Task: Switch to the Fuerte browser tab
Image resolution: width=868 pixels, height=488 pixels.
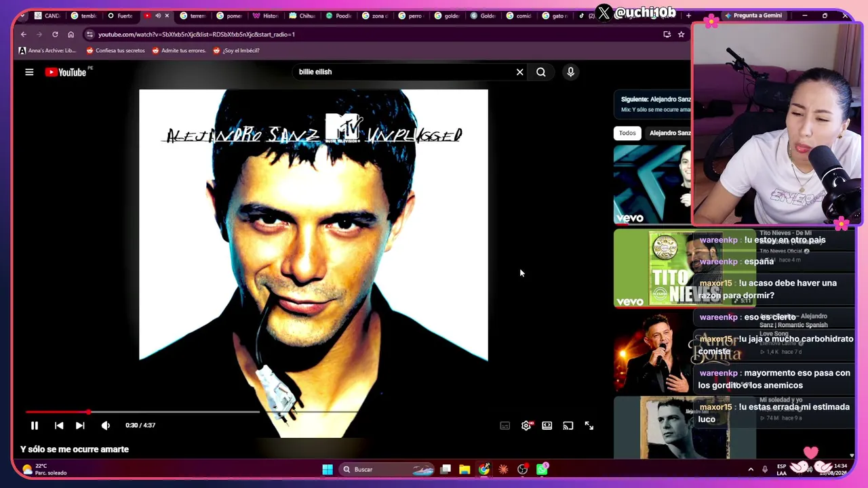Action: coord(120,16)
